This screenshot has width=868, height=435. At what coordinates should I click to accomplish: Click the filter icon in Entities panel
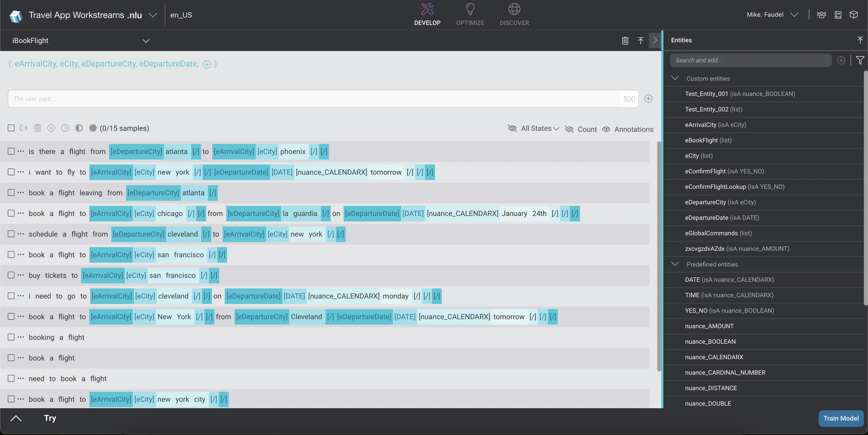click(860, 60)
